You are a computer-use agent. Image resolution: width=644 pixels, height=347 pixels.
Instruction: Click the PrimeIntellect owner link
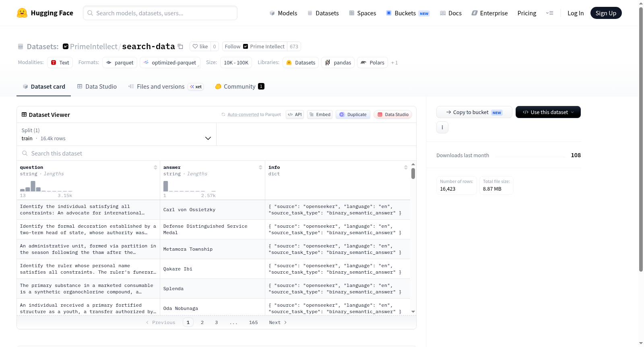(x=93, y=46)
